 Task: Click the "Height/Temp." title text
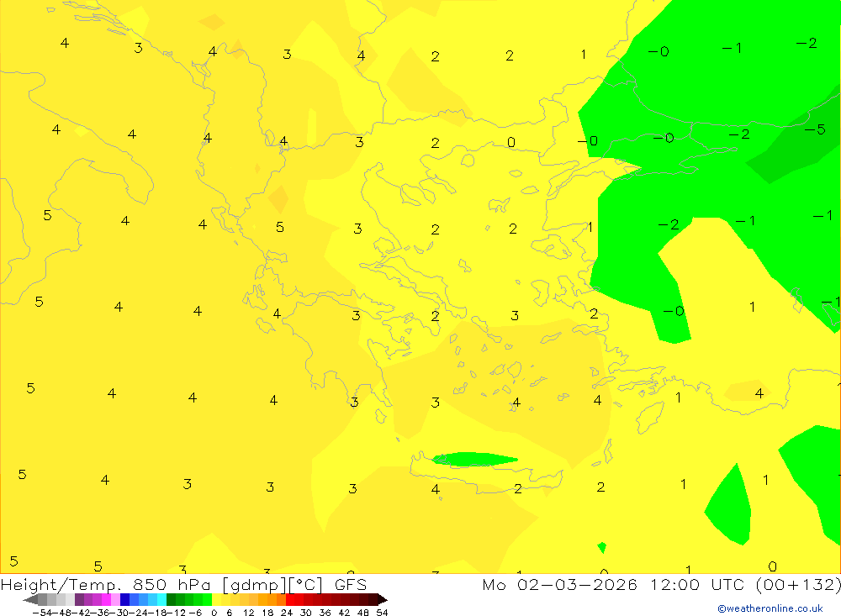coord(61,585)
